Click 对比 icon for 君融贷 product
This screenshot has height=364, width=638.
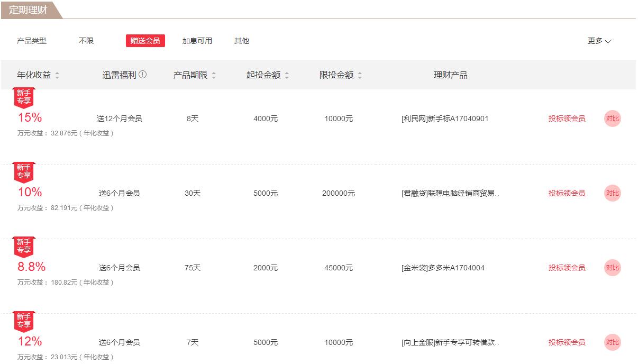[x=612, y=193]
